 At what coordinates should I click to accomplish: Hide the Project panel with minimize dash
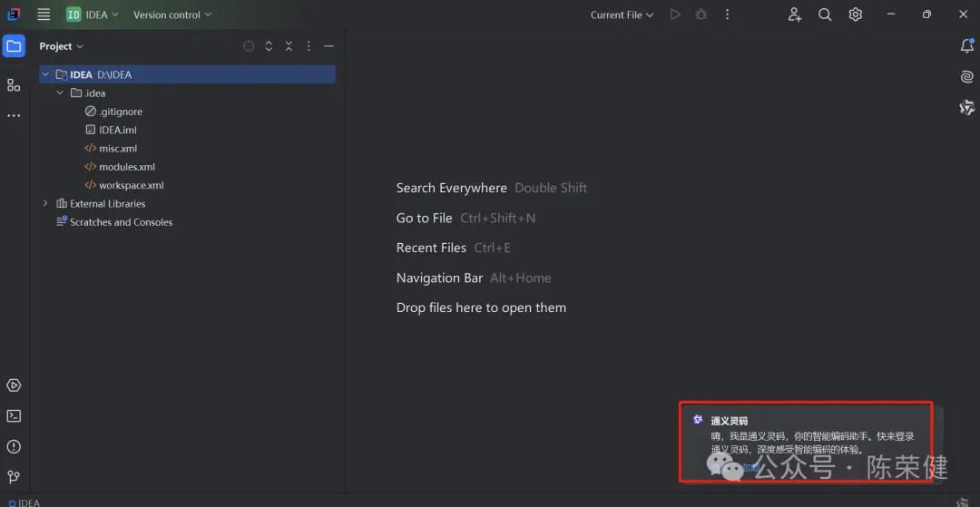[328, 46]
